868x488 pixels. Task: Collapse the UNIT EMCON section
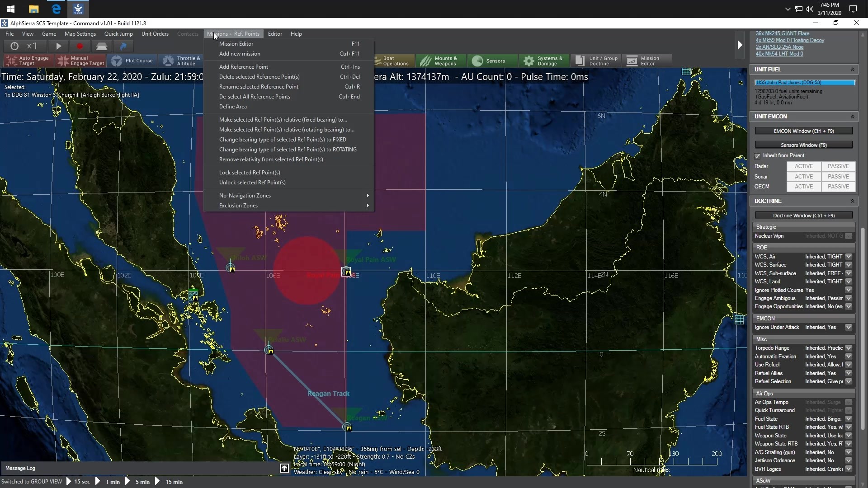pos(853,117)
